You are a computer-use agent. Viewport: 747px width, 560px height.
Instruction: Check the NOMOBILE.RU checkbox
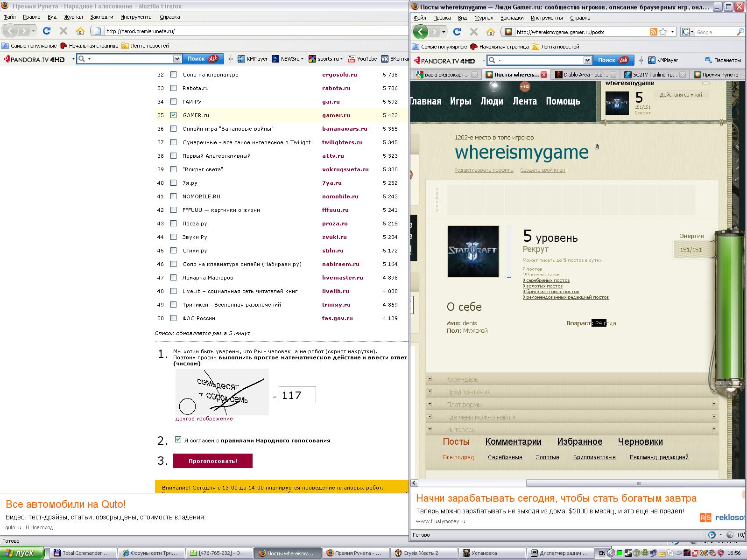174,196
